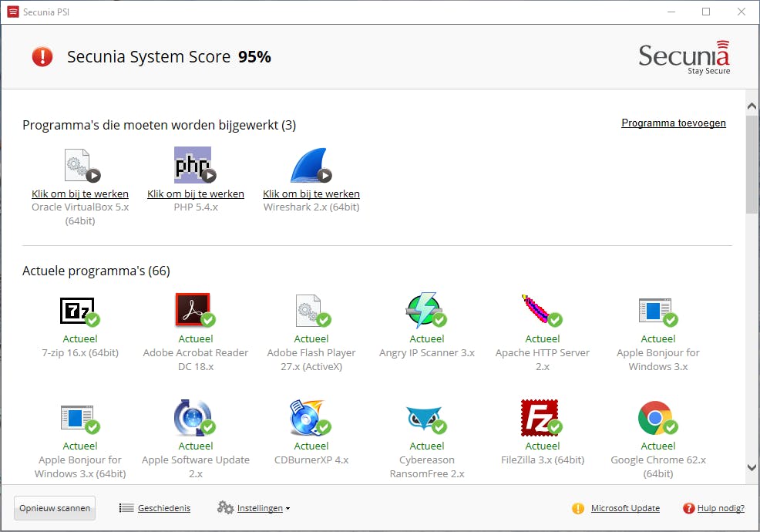Select the Apache HTTP Server feather icon
The width and height of the screenshot is (760, 532).
coord(540,310)
